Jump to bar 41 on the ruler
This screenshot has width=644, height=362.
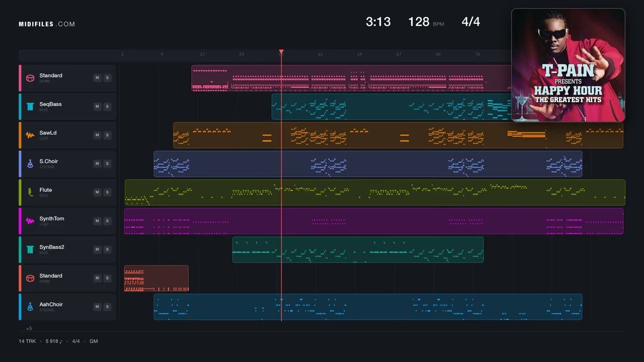coord(320,54)
